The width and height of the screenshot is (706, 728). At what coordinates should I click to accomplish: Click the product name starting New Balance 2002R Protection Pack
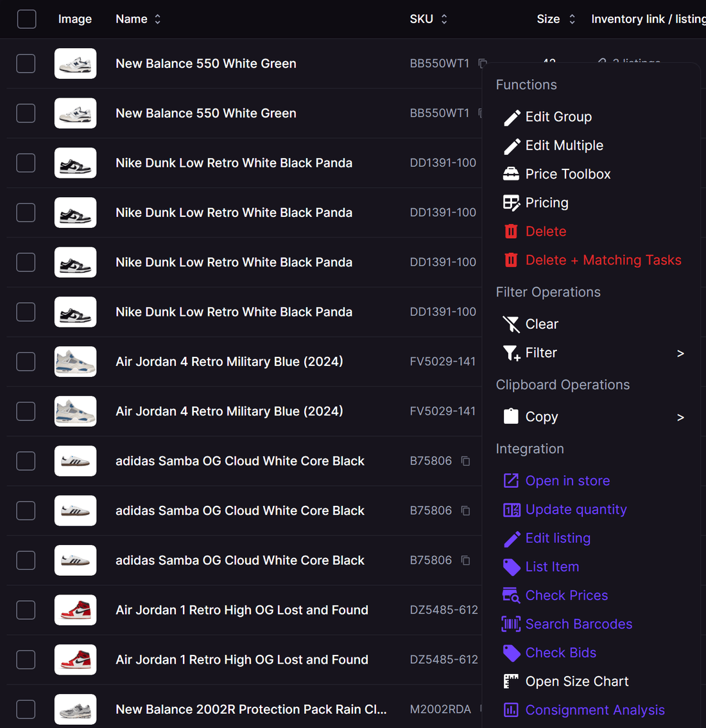[x=251, y=709]
